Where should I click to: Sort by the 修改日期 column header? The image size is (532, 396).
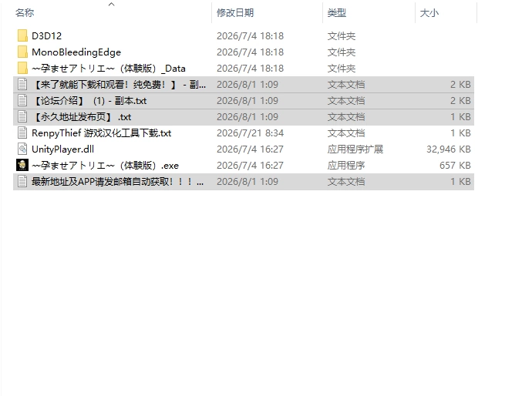pos(235,13)
